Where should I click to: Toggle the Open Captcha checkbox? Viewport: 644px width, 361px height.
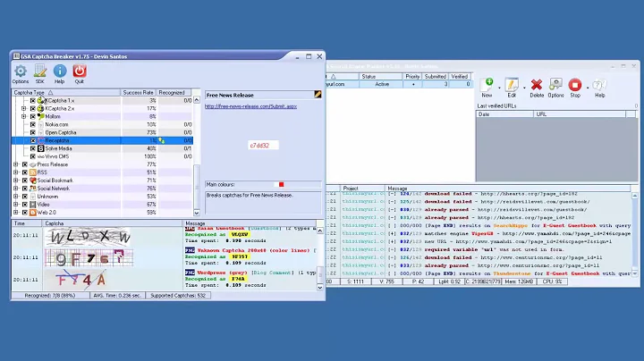pos(33,132)
